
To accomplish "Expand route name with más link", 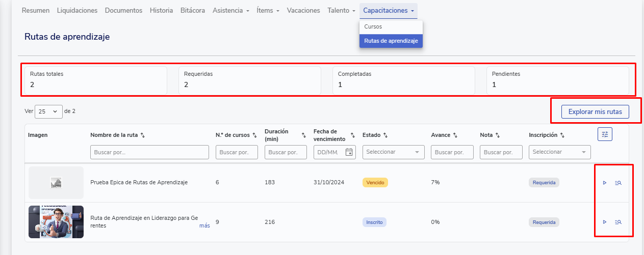I will pos(204,225).
